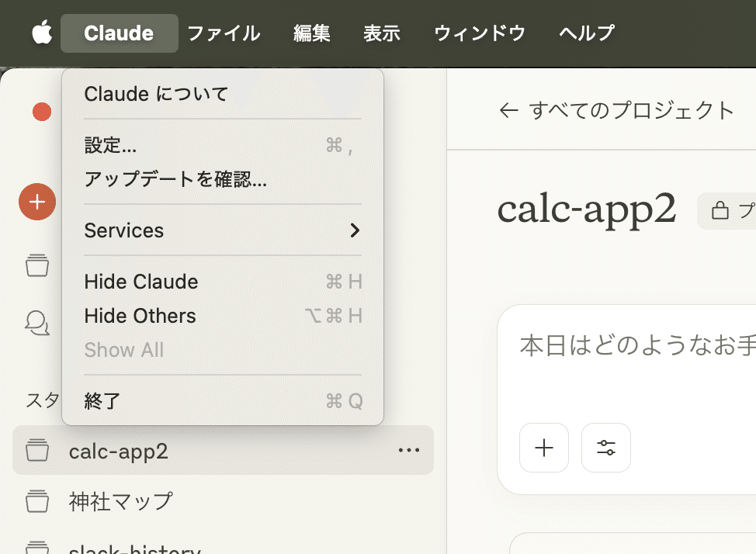756x554 pixels.
Task: Open the 表示 menu
Action: coord(381,33)
